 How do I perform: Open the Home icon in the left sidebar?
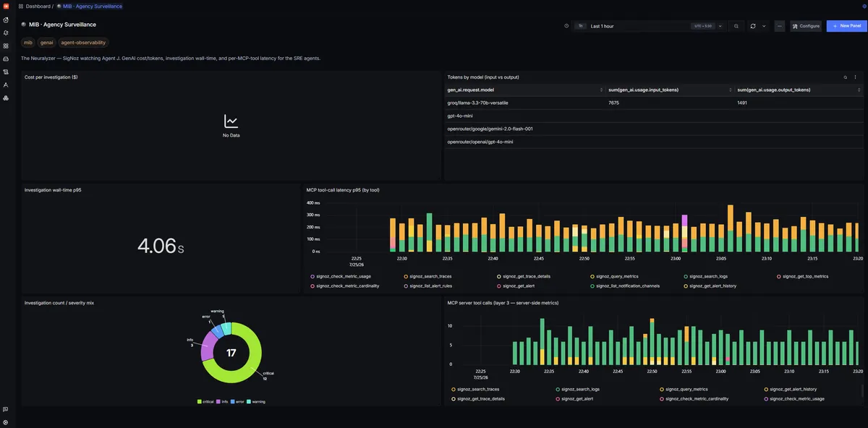pos(6,20)
